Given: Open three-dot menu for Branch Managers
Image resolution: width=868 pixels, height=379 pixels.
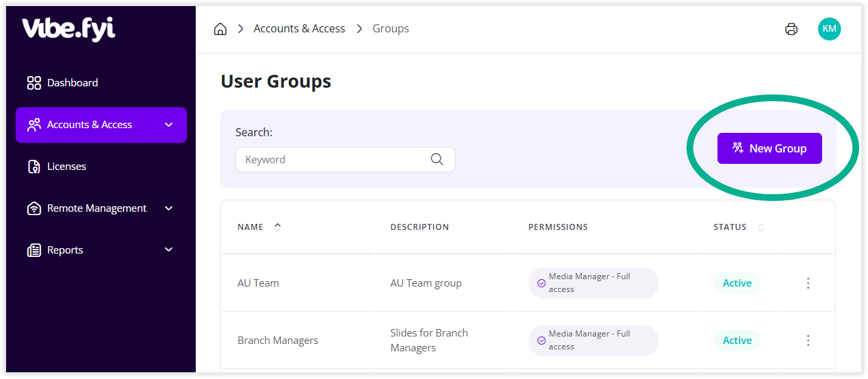Looking at the screenshot, I should [x=808, y=341].
